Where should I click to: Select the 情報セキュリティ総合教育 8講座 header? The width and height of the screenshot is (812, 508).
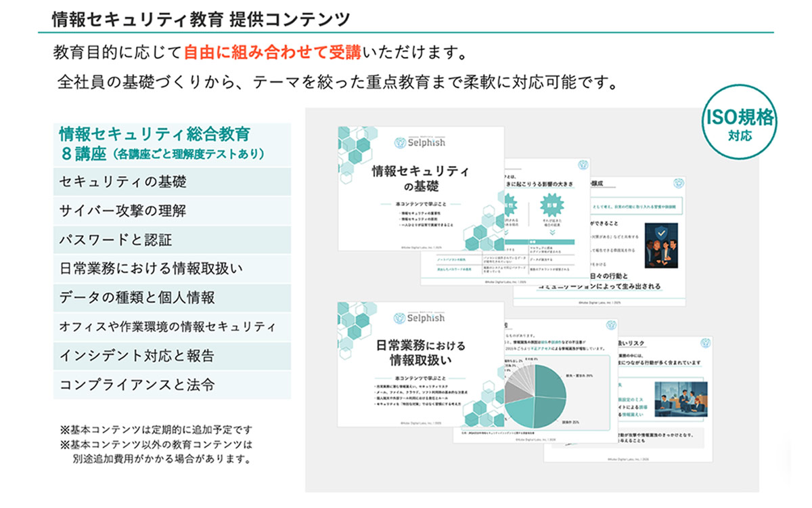[172, 144]
